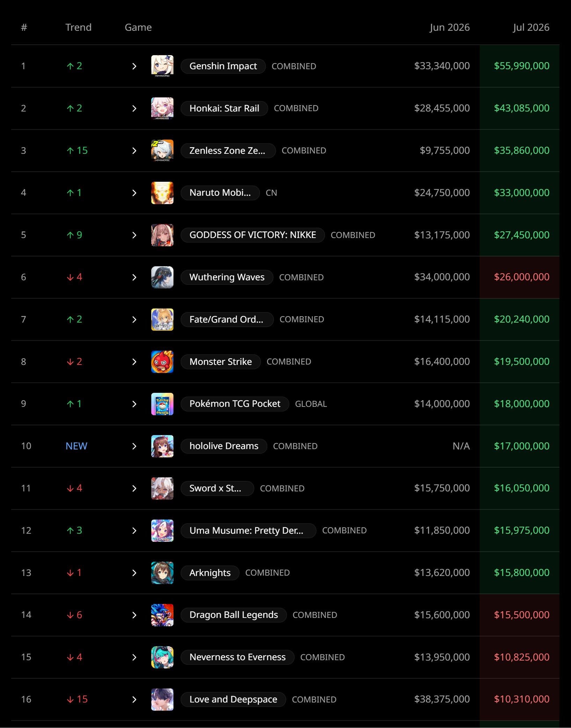The image size is (571, 728).
Task: Click the Genshin Impact game icon
Action: point(162,66)
